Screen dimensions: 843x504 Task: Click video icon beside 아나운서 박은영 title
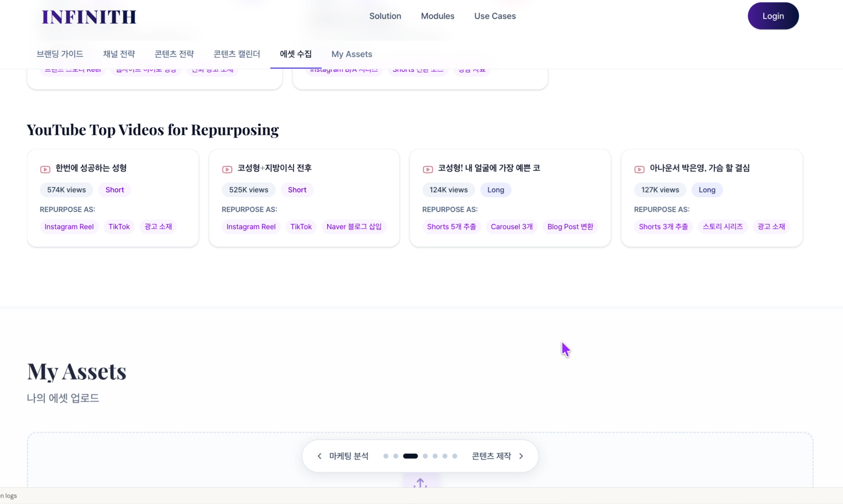[639, 169]
